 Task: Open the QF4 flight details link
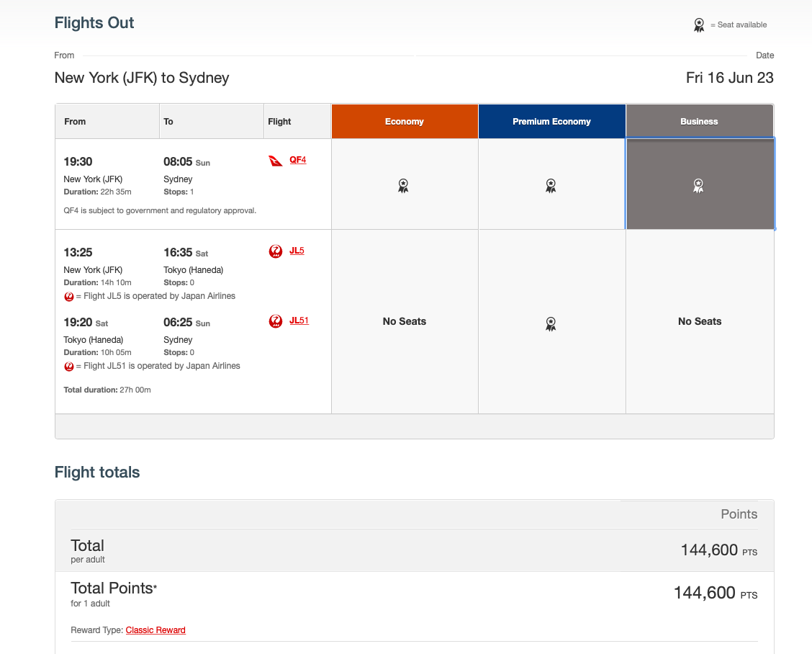(298, 159)
